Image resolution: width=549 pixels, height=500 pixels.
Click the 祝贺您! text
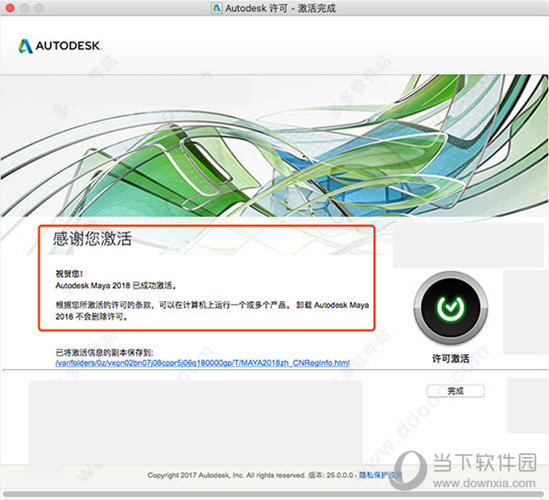click(69, 274)
